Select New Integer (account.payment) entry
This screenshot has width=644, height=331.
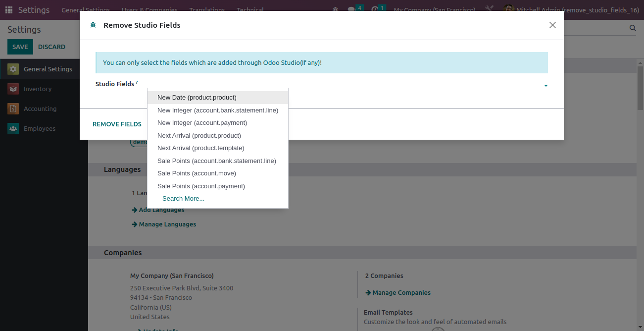click(202, 123)
